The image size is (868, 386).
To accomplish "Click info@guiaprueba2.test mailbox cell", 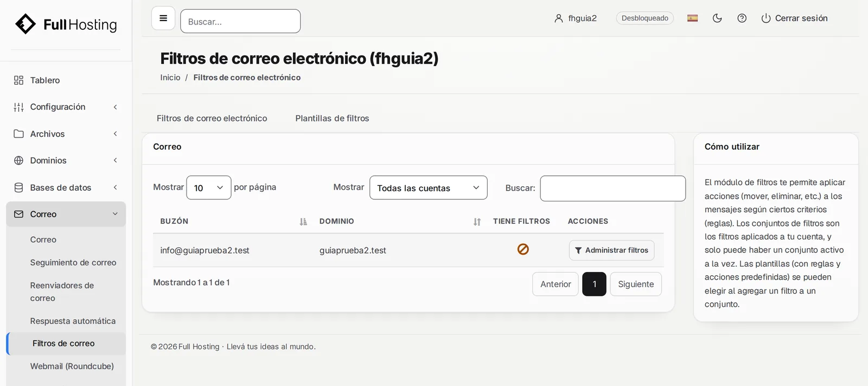I will (x=205, y=250).
